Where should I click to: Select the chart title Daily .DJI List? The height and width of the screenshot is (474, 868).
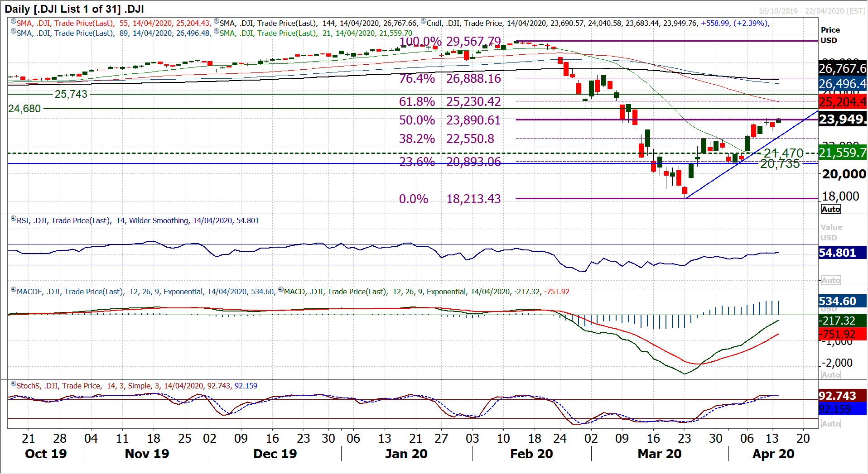[74, 9]
